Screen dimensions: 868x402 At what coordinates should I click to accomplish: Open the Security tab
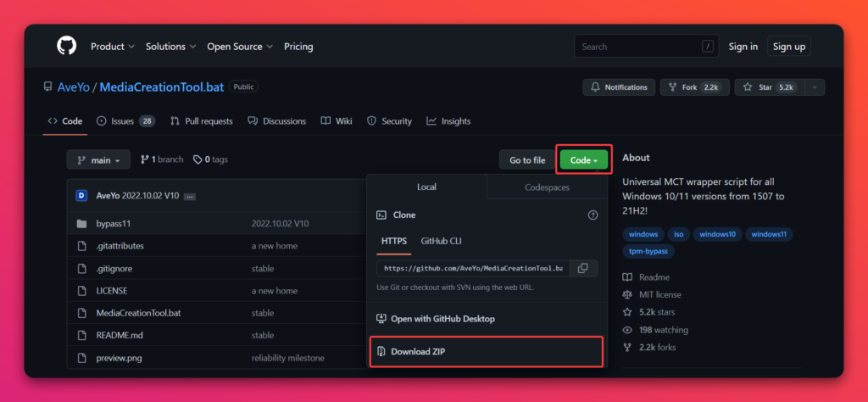[390, 120]
